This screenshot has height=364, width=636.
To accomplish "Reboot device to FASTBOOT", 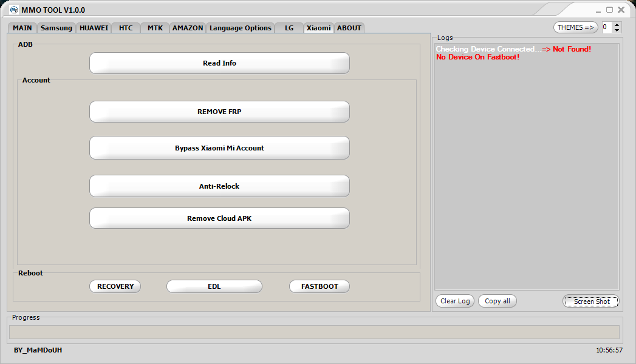I will [x=320, y=286].
